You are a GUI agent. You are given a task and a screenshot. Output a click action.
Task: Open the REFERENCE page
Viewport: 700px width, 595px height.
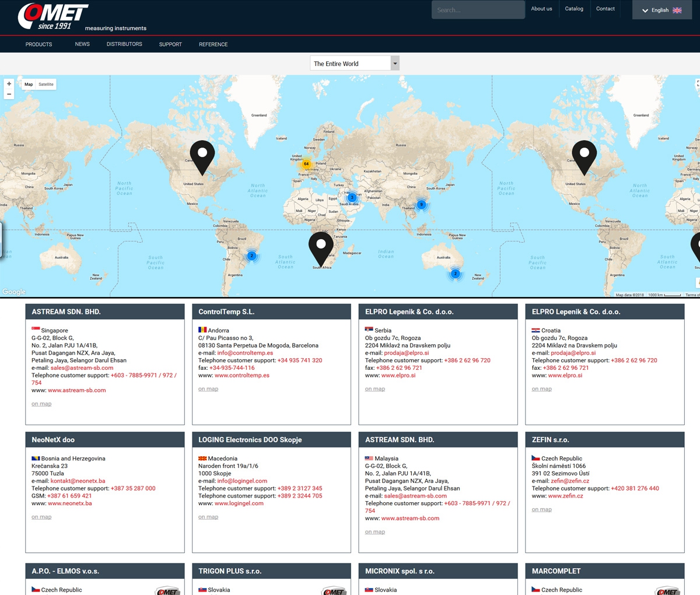(213, 44)
